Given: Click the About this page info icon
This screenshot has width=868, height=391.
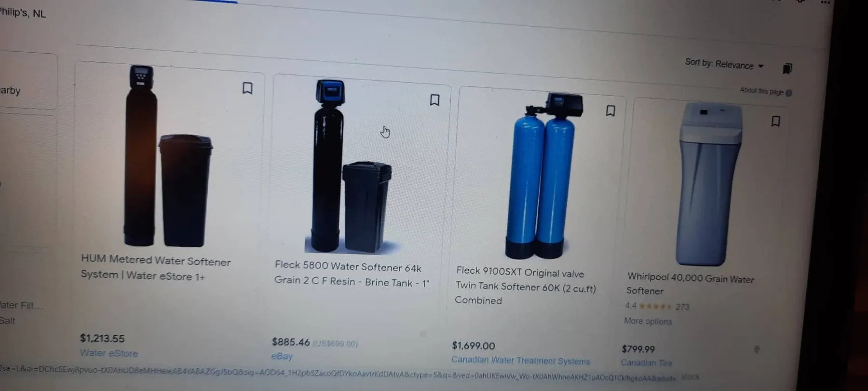Looking at the screenshot, I should click(789, 93).
